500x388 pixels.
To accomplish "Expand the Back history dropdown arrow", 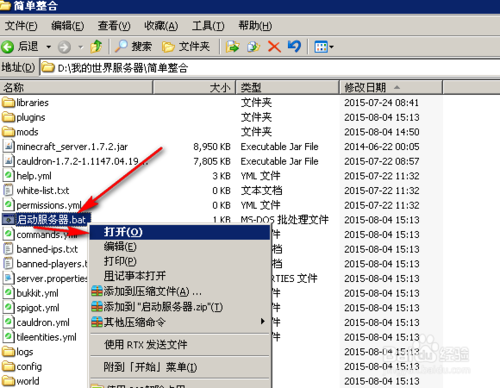I will (x=49, y=47).
